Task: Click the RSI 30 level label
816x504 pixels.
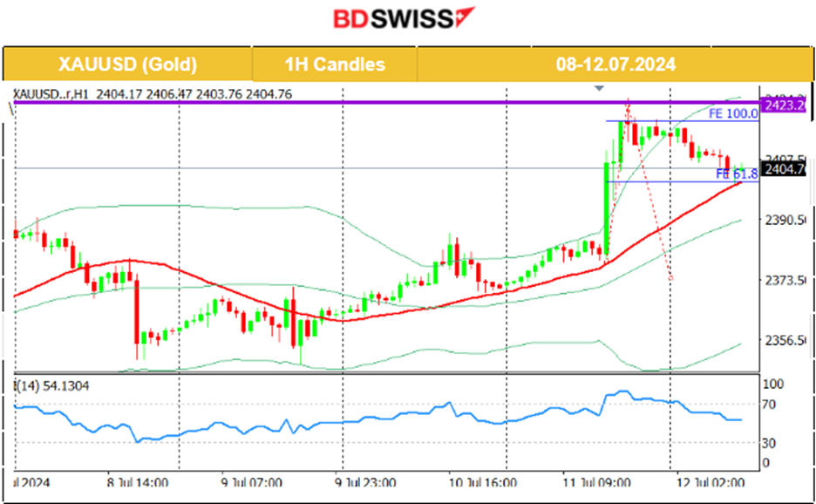Action: [769, 443]
